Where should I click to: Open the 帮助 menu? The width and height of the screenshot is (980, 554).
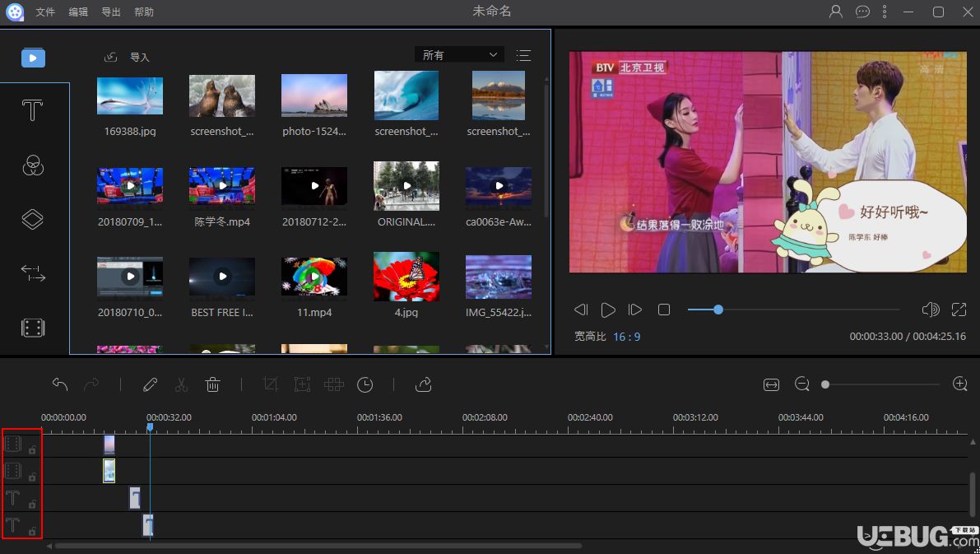click(x=144, y=12)
